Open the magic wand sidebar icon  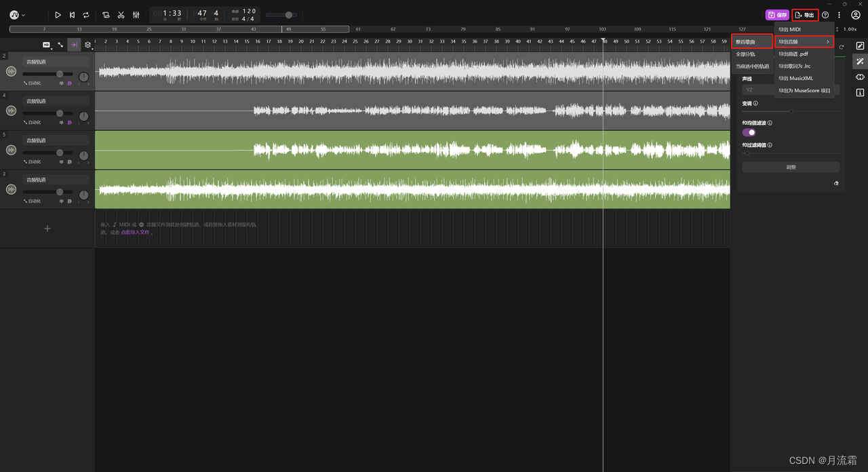pos(860,62)
